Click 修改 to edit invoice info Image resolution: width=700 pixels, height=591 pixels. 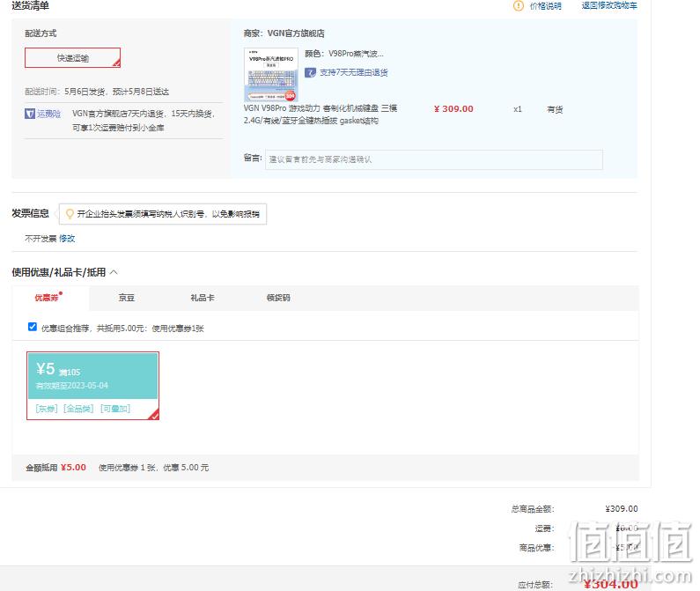67,239
